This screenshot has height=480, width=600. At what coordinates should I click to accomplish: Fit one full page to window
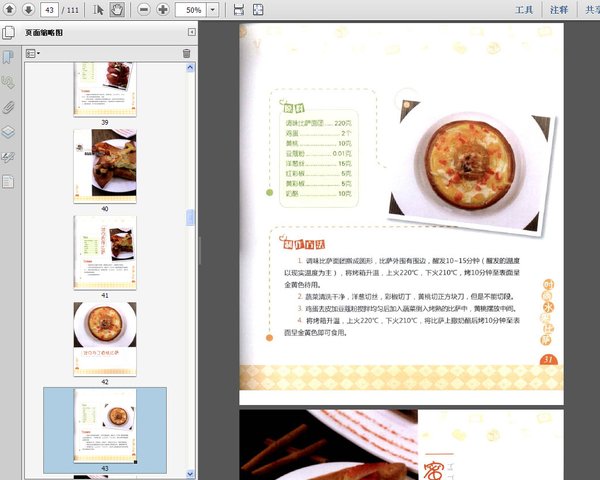coord(258,10)
